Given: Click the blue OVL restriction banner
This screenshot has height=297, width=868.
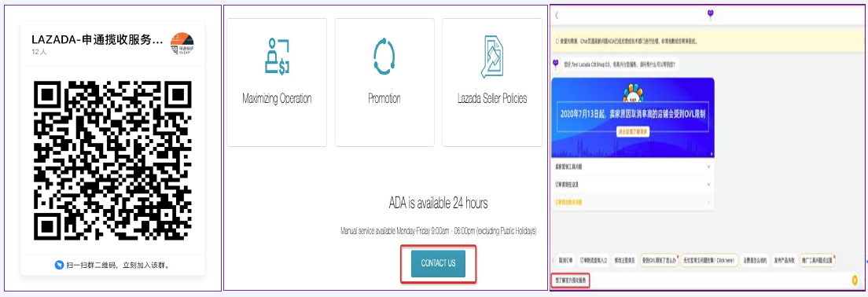Looking at the screenshot, I should (633, 117).
